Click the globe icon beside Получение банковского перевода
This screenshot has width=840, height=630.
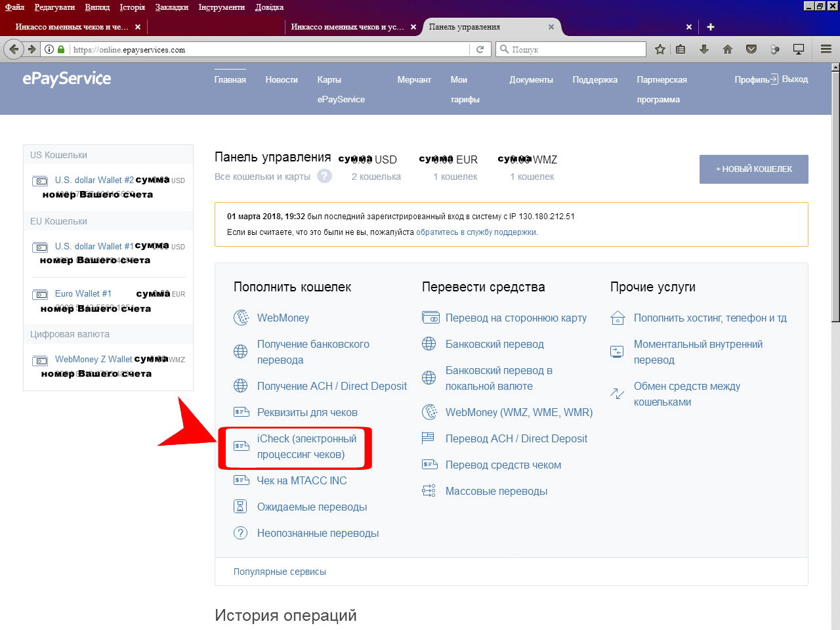tap(241, 352)
